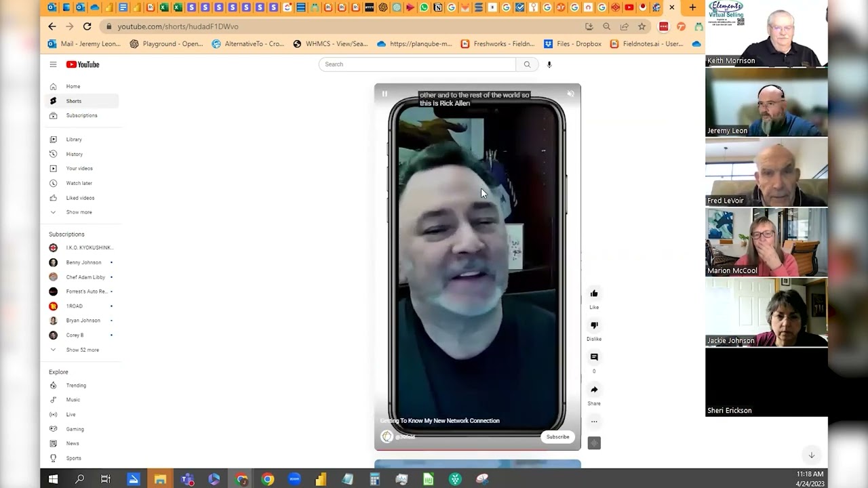This screenshot has width=868, height=488.
Task: Open the Files - Dropbox bookmark
Action: point(573,44)
